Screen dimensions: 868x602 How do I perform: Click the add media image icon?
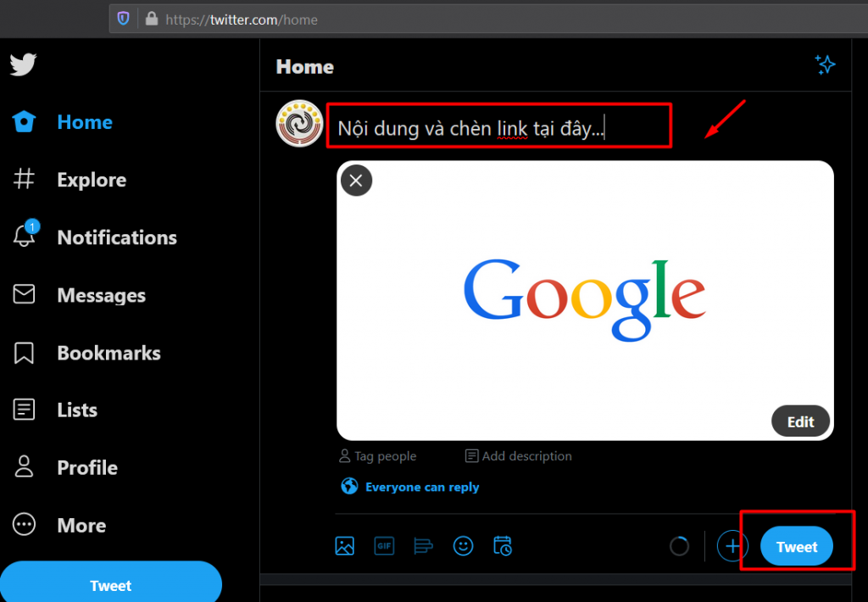344,546
